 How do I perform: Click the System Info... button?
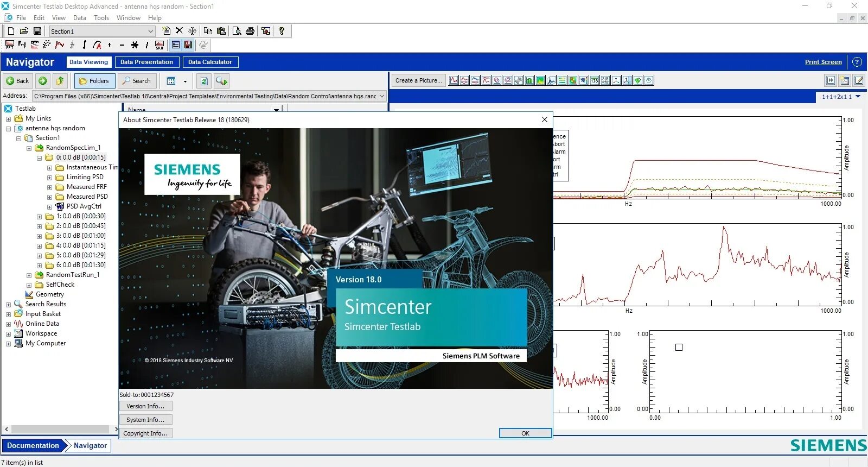(145, 420)
